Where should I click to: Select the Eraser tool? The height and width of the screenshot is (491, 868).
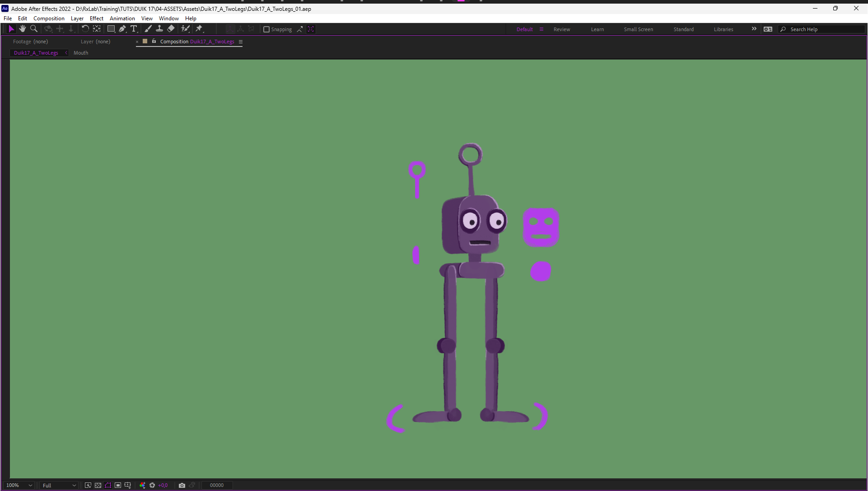click(x=171, y=29)
